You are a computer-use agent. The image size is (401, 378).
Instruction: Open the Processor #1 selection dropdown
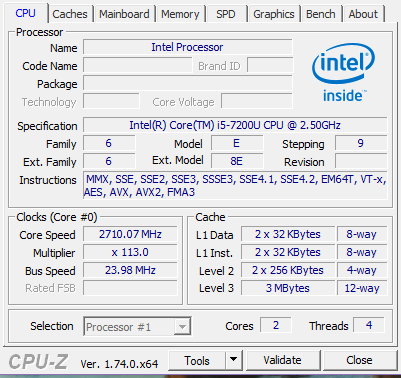point(137,327)
